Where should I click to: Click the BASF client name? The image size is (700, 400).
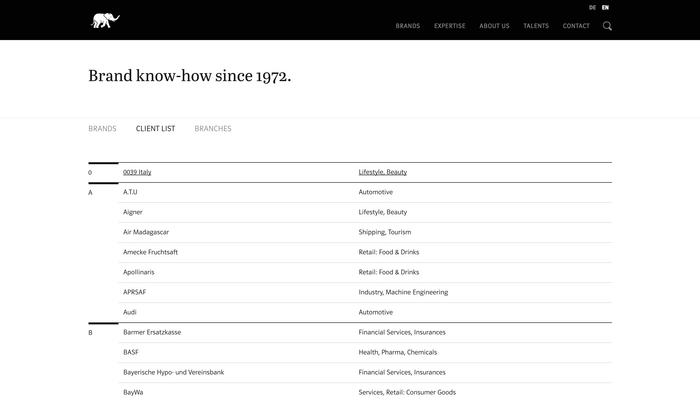point(131,352)
